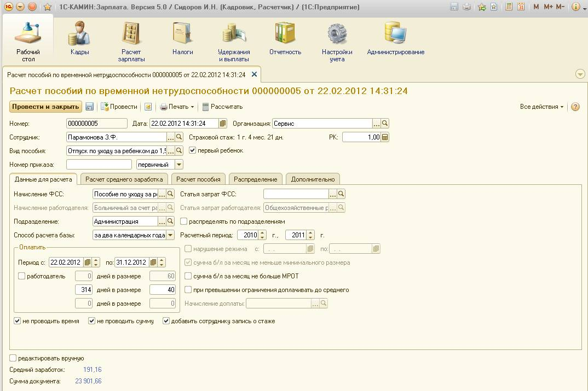588x391 pixels.
Task: Open the calendar icon in title bar
Action: [x=521, y=7]
